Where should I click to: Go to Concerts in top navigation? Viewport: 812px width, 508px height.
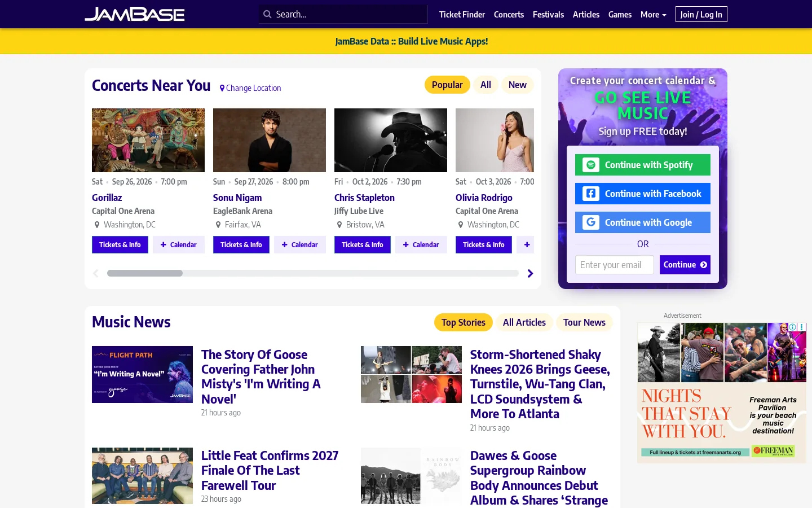pos(509,15)
